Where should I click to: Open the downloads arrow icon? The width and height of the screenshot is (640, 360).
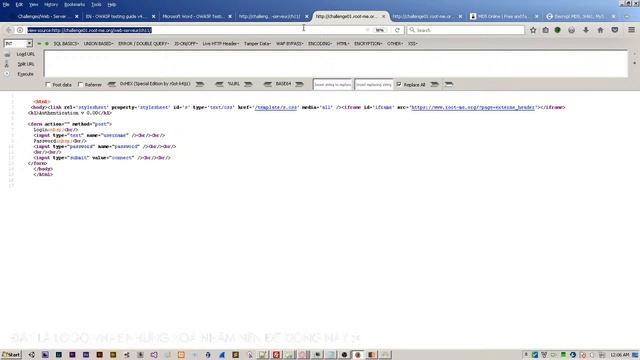pyautogui.click(x=586, y=30)
